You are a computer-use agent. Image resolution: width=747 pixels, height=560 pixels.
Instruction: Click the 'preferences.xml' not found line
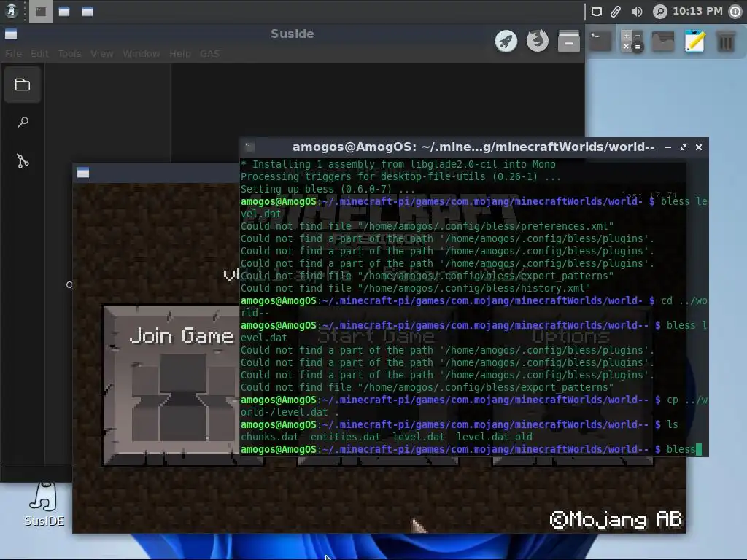(427, 226)
